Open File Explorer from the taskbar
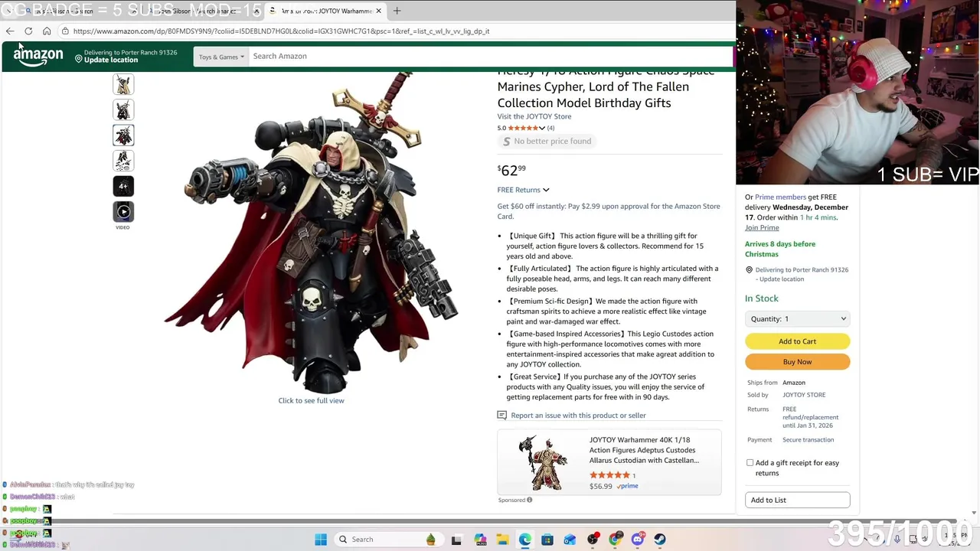 coord(502,540)
